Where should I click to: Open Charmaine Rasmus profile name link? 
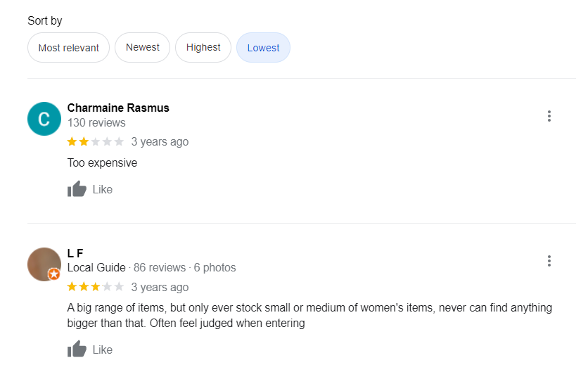pos(118,108)
